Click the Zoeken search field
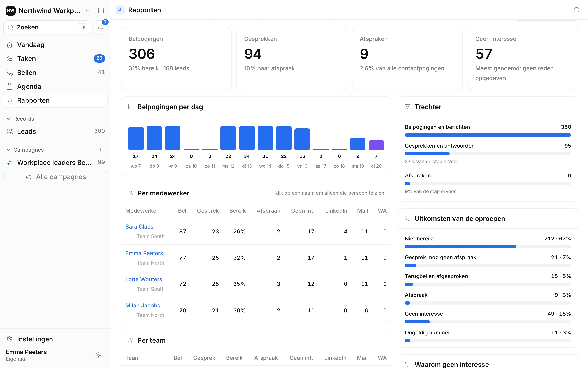This screenshot has width=588, height=368. coord(47,27)
